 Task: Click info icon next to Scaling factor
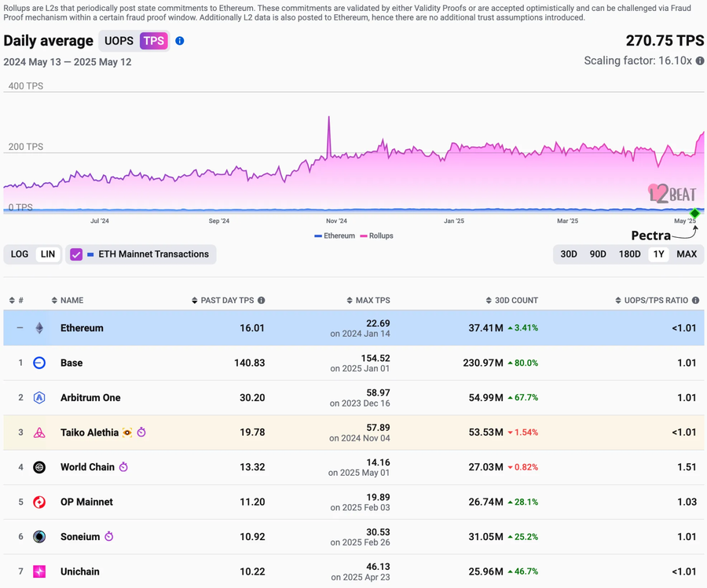tap(700, 60)
